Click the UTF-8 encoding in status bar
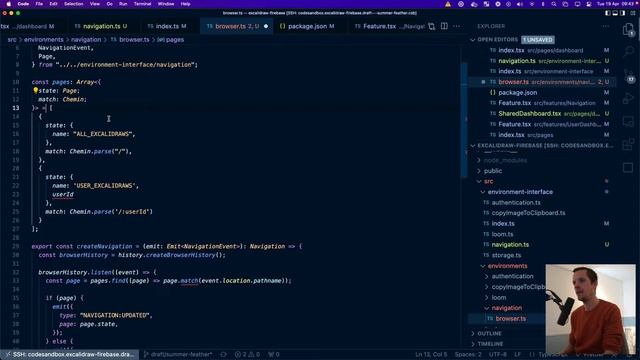Screen dimensions: 640x360 (498, 354)
